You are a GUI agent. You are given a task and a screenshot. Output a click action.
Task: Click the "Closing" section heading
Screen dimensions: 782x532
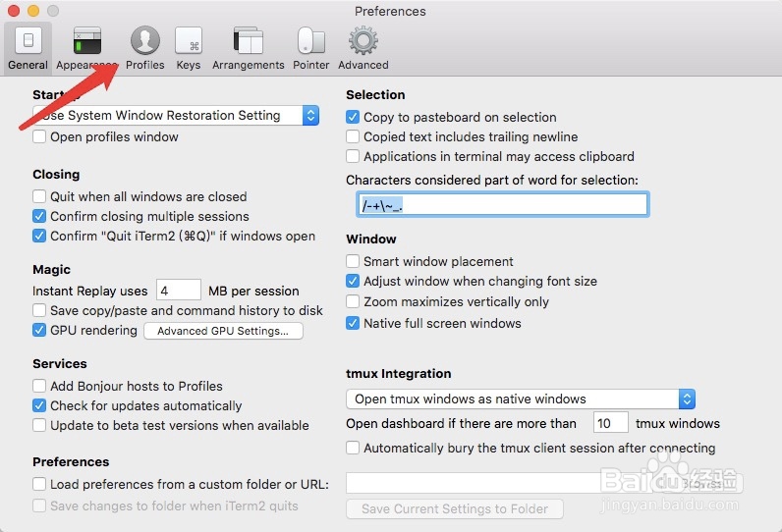(x=56, y=175)
